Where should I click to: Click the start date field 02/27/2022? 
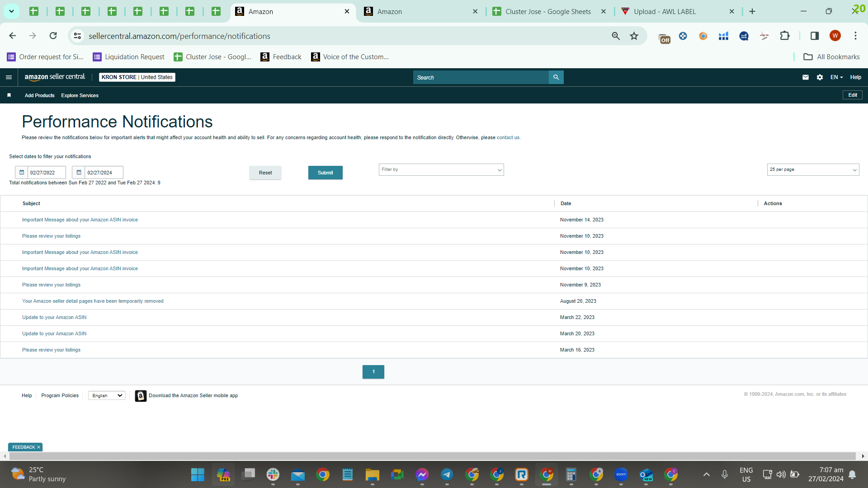[x=47, y=173]
